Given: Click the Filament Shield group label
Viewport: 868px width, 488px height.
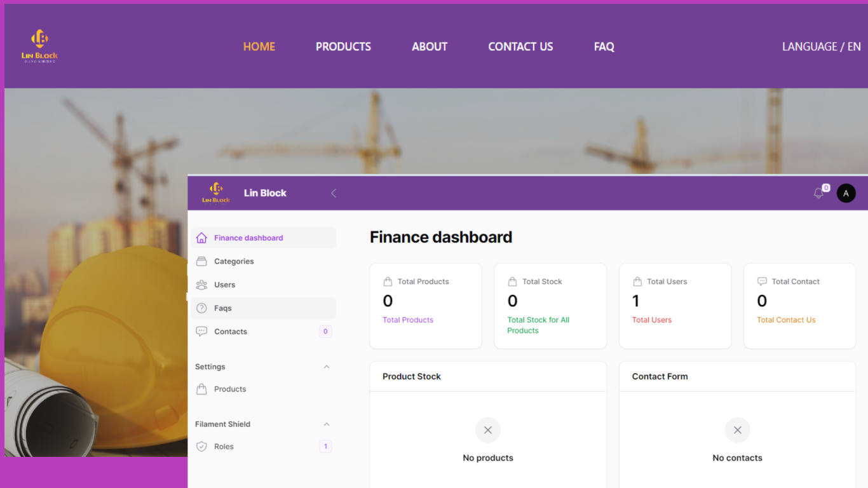Looking at the screenshot, I should point(222,424).
